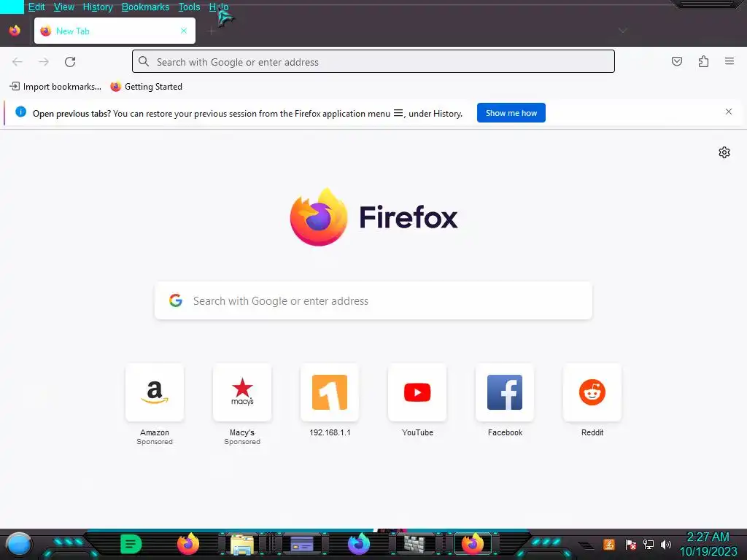Click the network tray icon
747x560 pixels.
[648, 544]
